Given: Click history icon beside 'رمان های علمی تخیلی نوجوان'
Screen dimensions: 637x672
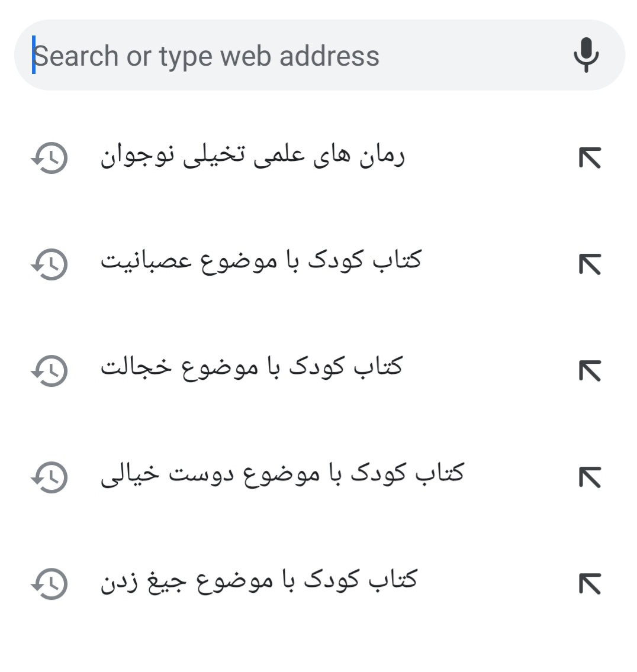Looking at the screenshot, I should point(50,158).
